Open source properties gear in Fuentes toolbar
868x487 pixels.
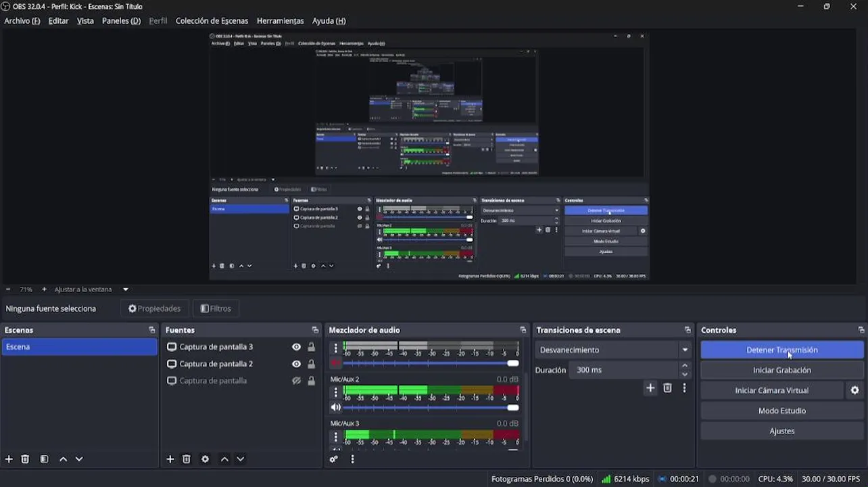206,459
